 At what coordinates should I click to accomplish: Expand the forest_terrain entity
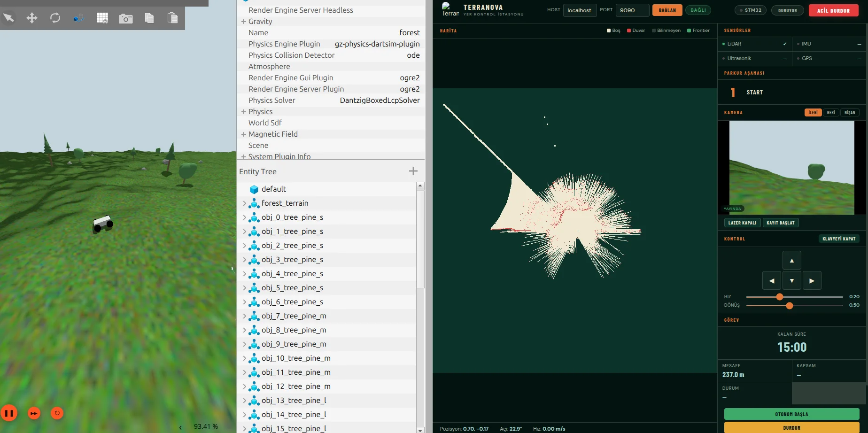pyautogui.click(x=244, y=203)
